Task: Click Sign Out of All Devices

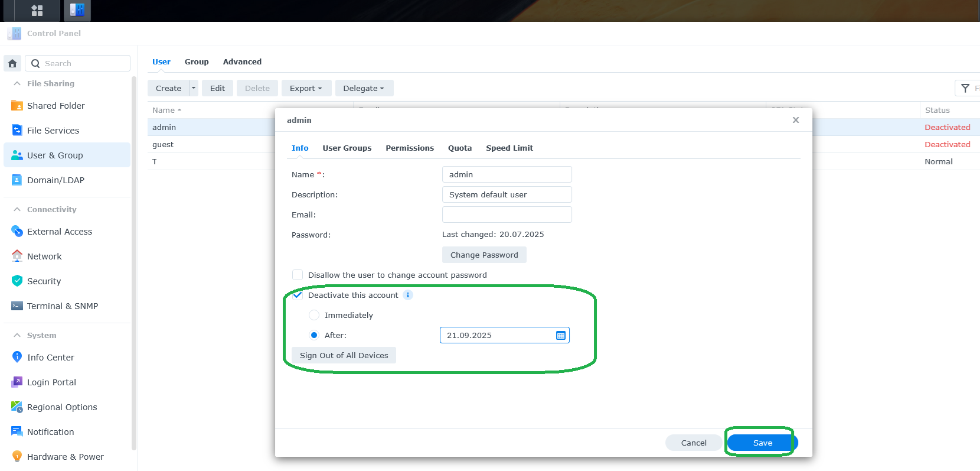Action: (x=344, y=355)
